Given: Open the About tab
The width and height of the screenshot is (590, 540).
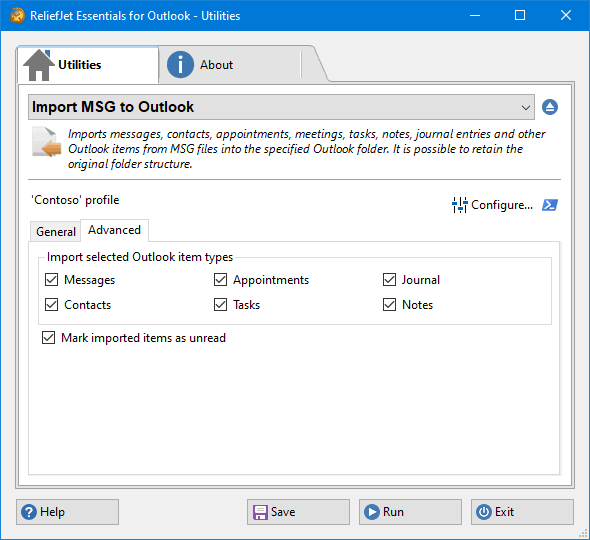Looking at the screenshot, I should point(230,65).
